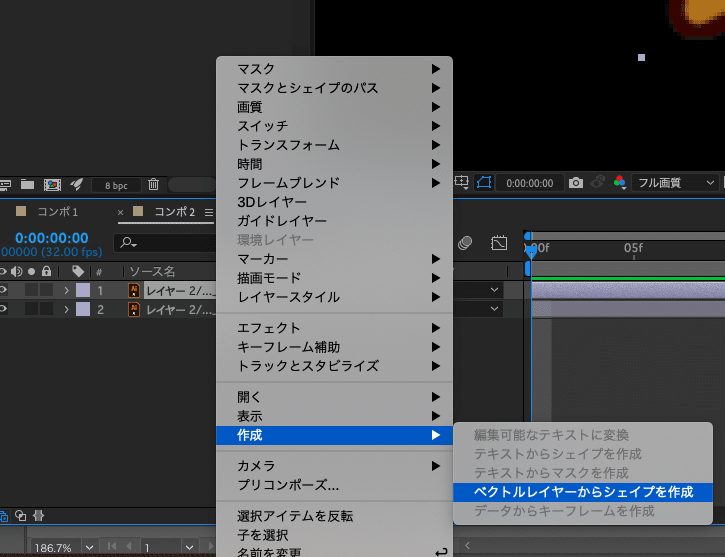Close the コンポ 2 tab
Viewport: 725px width, 557px height.
(x=120, y=212)
